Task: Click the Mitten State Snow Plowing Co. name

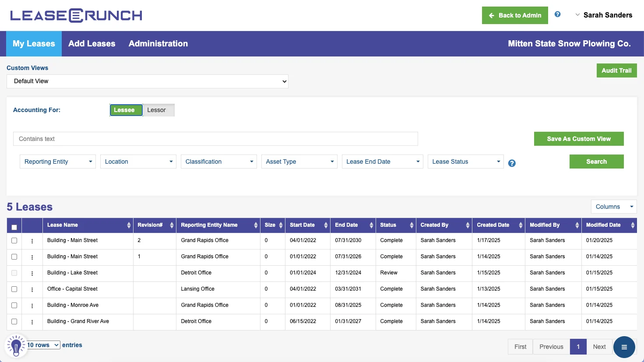Action: coord(569,44)
